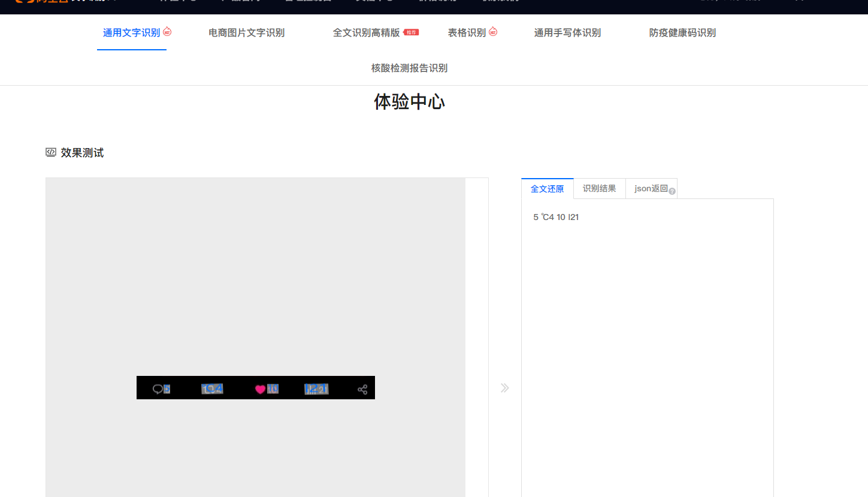
Task: Show 全文还原 result tab
Action: pyautogui.click(x=547, y=189)
